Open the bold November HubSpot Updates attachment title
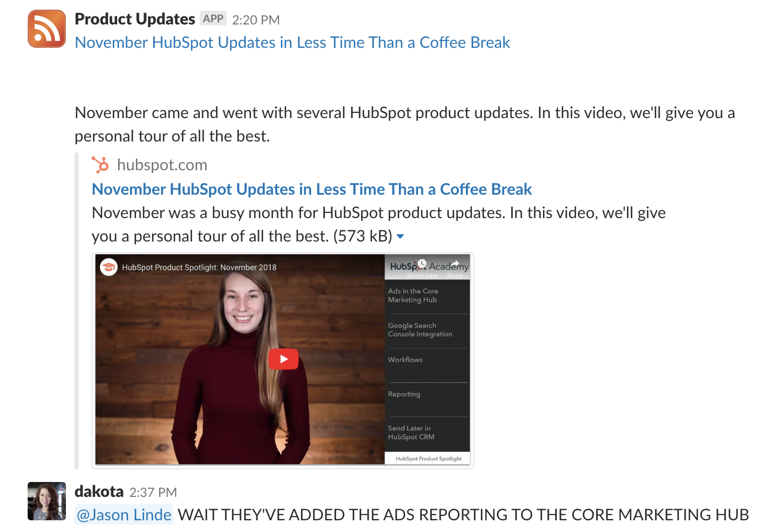Image resolution: width=769 pixels, height=532 pixels. pyautogui.click(x=312, y=189)
